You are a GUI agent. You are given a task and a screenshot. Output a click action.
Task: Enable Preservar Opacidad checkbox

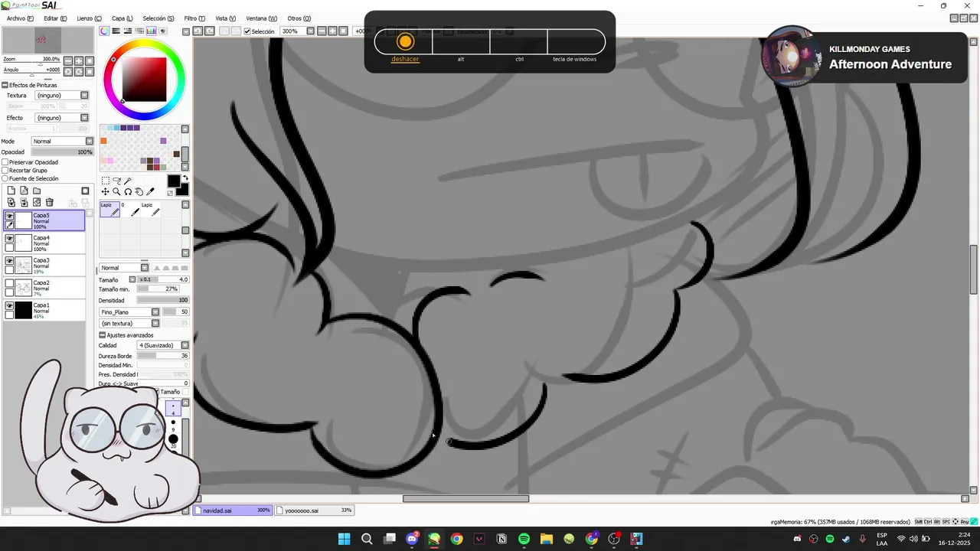tap(5, 162)
